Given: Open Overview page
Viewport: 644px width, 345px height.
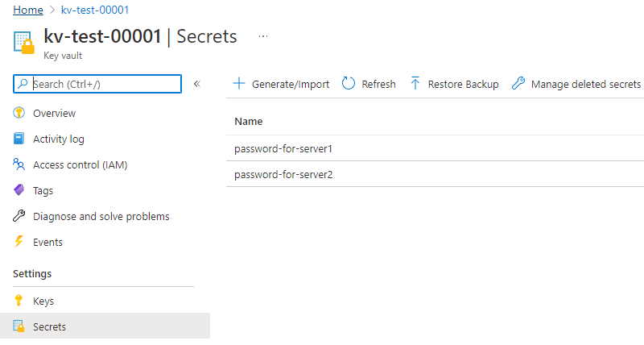Looking at the screenshot, I should click(54, 113).
